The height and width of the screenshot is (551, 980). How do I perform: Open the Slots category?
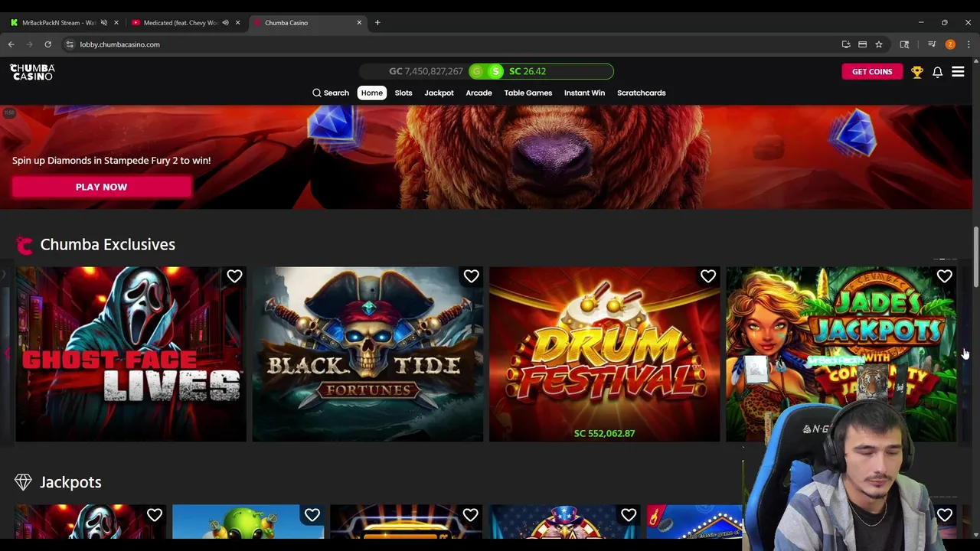pyautogui.click(x=403, y=93)
